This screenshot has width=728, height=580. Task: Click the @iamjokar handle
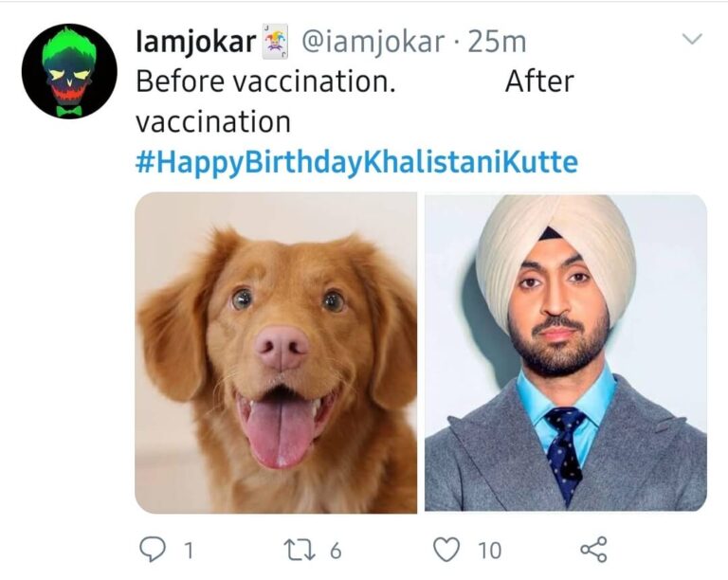[372, 42]
